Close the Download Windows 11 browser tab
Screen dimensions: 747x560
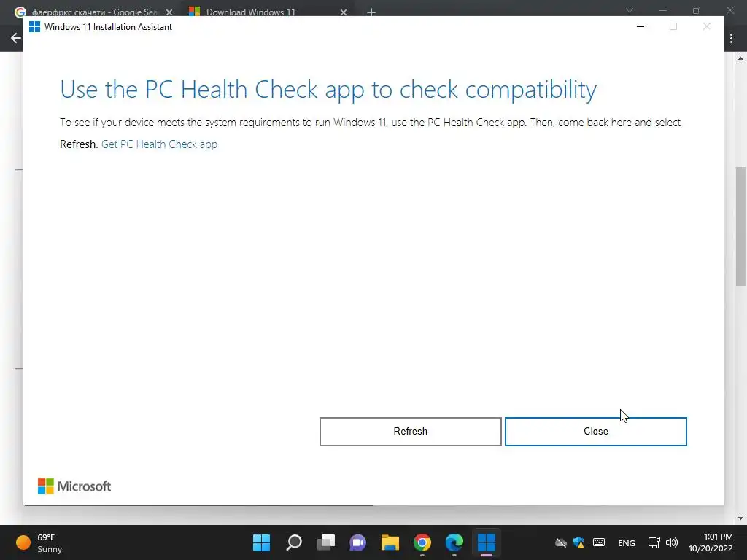[344, 12]
